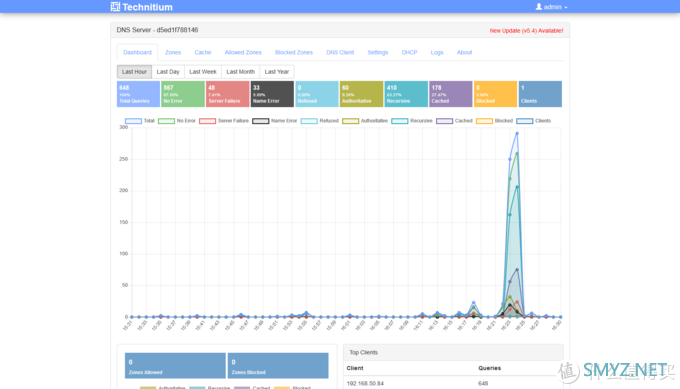This screenshot has height=389, width=680.
Task: Click the Zones Allowed tile
Action: tap(175, 366)
